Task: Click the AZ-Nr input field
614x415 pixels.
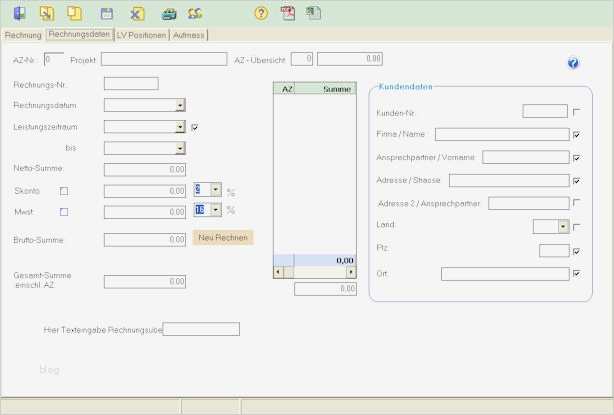Action: coord(54,60)
